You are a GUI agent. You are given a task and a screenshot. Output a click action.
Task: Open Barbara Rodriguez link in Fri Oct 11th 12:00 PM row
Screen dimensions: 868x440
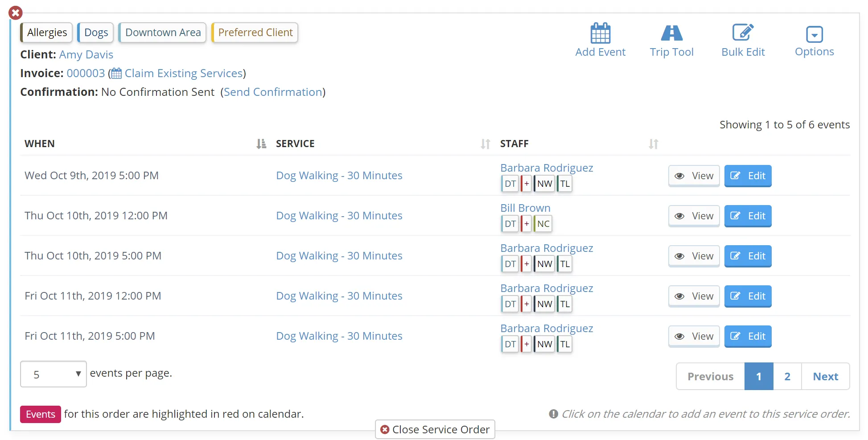coord(547,288)
